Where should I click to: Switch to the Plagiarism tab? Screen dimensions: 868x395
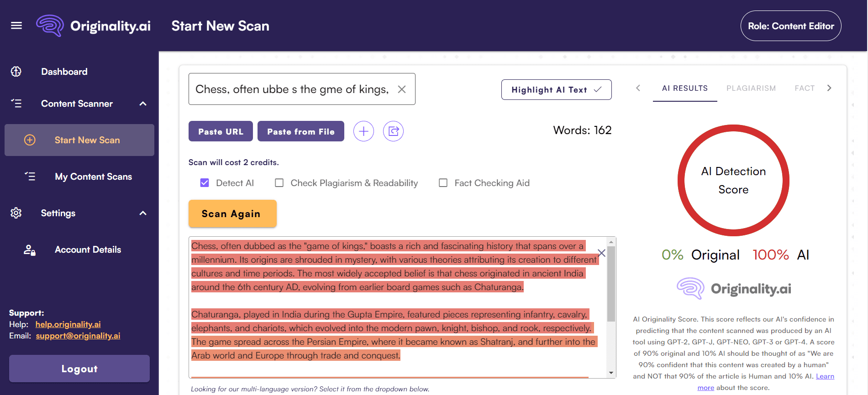click(x=751, y=88)
